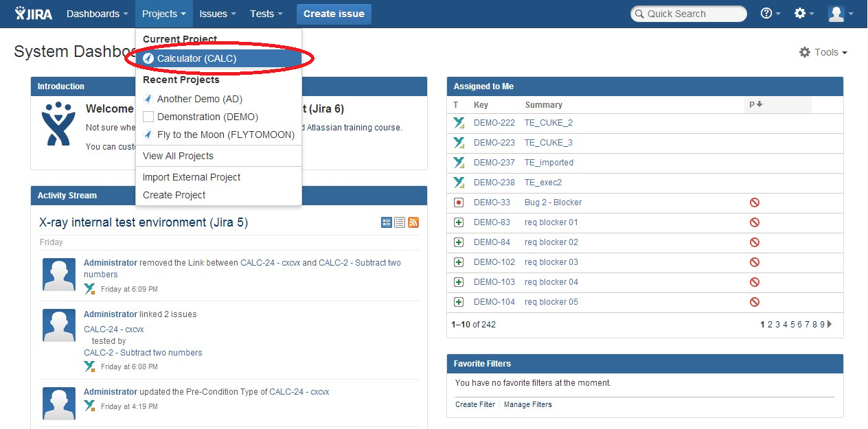Screen dimensions: 868x429
Task: Collapse the Projects dropdown menu
Action: tap(164, 14)
